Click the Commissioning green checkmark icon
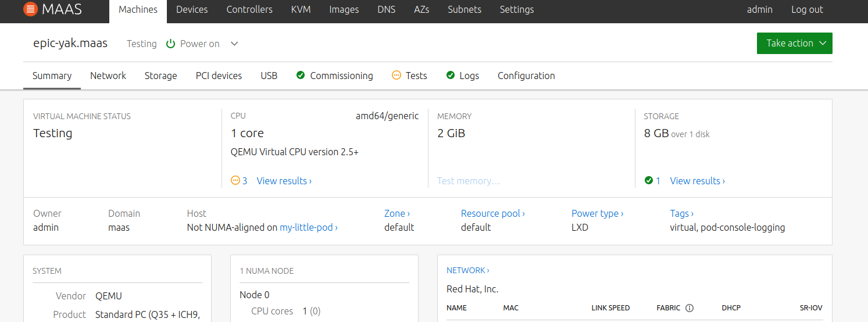The height and width of the screenshot is (322, 868). coord(301,76)
